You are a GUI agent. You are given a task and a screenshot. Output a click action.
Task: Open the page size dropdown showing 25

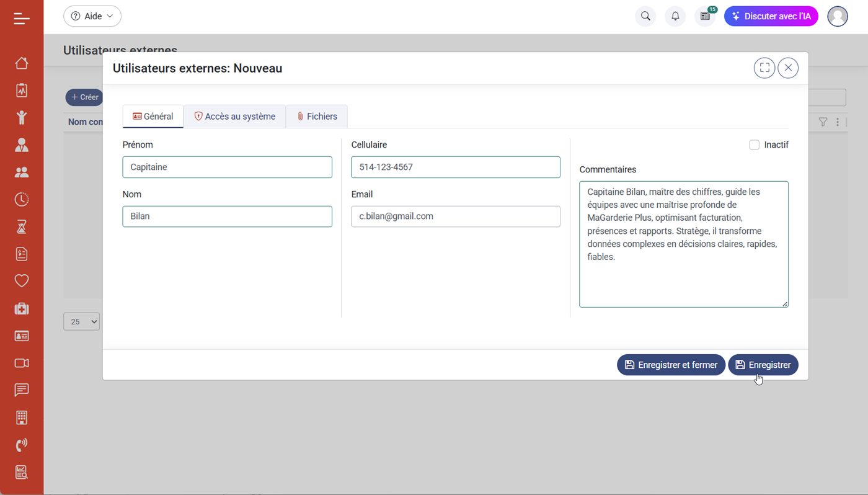tap(81, 321)
